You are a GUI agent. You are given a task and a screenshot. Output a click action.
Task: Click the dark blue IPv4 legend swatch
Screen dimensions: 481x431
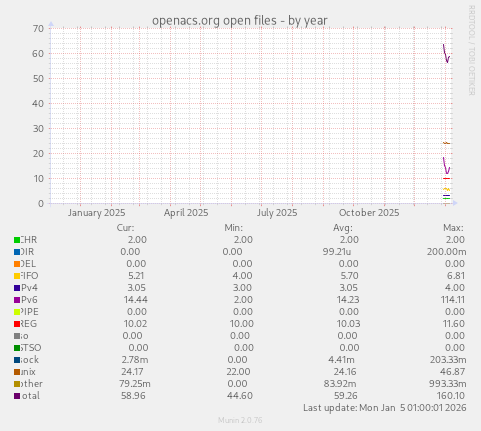[17, 288]
